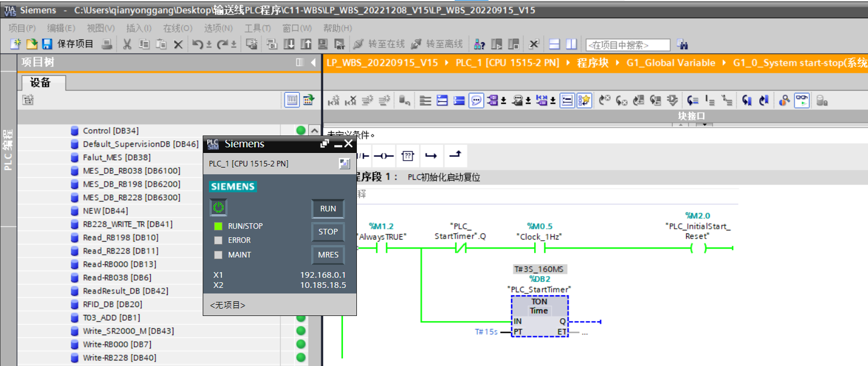The width and height of the screenshot is (868, 366).
Task: Insert a coil from favorites bar
Action: tap(383, 155)
